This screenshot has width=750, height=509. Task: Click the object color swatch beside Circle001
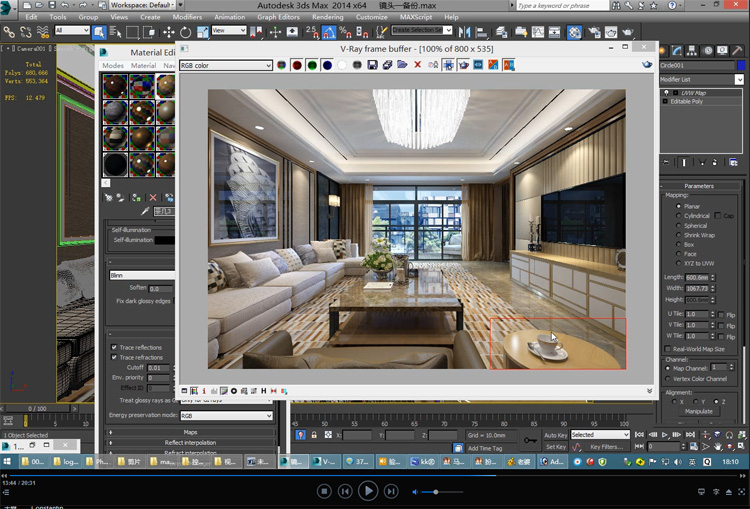pyautogui.click(x=741, y=65)
